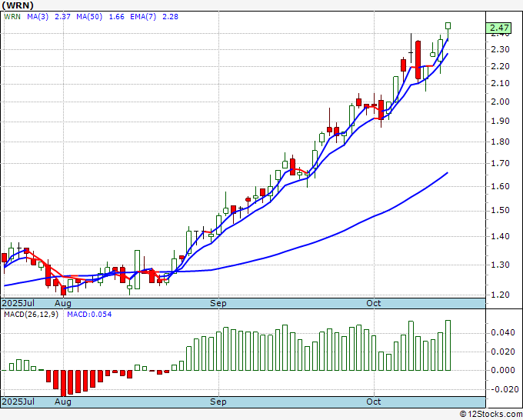Click the end of the MA(50) line
Viewport: 523px width, 420px height.
[x=447, y=173]
